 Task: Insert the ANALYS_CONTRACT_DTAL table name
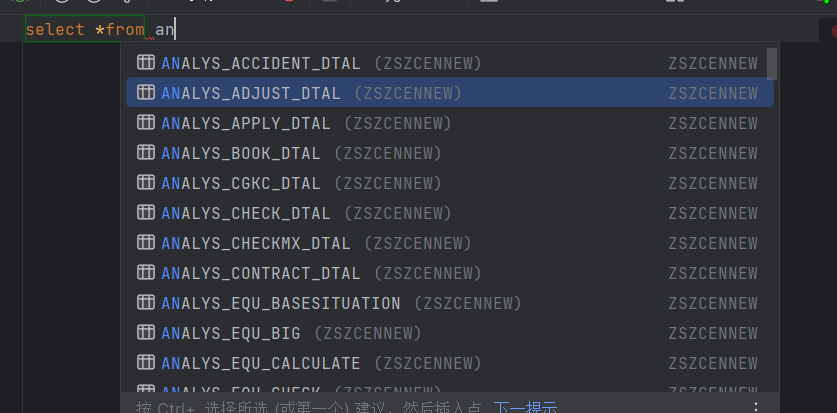pos(449,273)
